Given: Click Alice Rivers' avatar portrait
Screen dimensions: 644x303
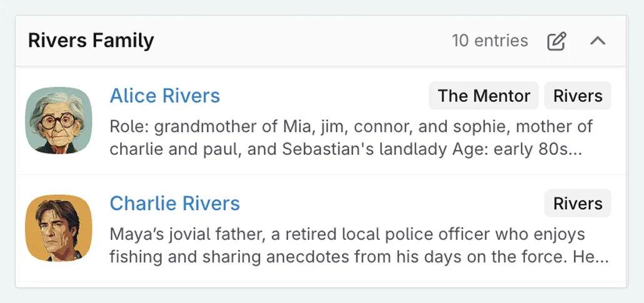Looking at the screenshot, I should pyautogui.click(x=59, y=120).
